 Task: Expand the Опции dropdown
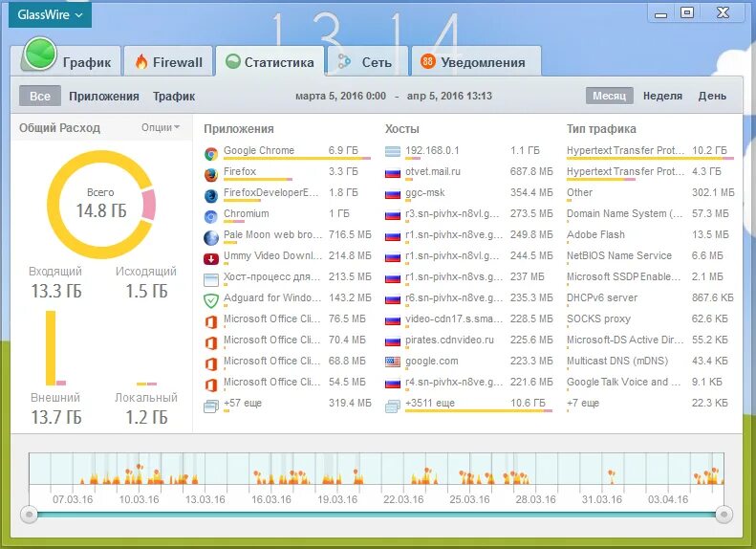[x=161, y=127]
